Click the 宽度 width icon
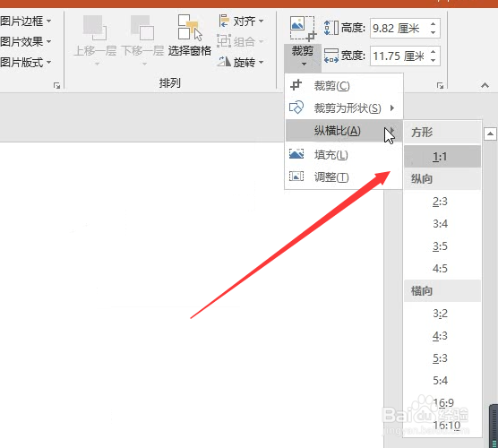498x448 pixels. tap(331, 56)
